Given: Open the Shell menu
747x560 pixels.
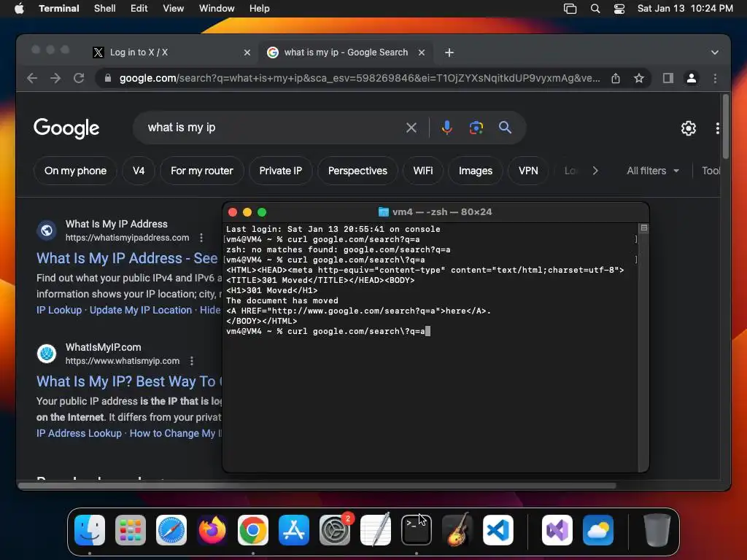Looking at the screenshot, I should point(105,9).
